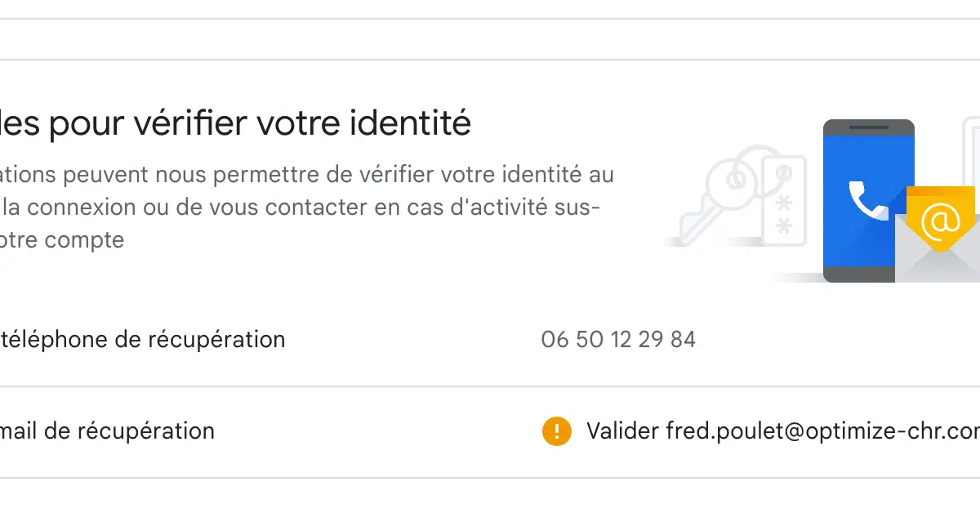
Task: Click the orange warning icon beside recovery email
Action: point(556,431)
